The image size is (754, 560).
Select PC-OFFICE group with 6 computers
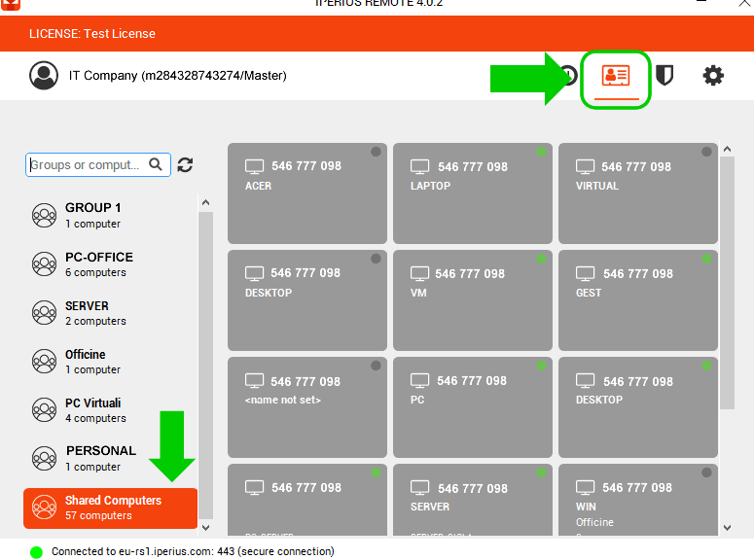(x=110, y=263)
